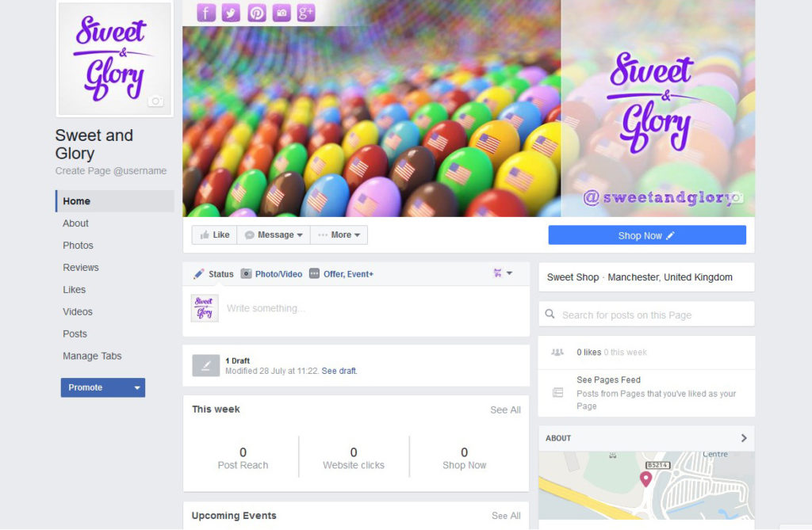The width and height of the screenshot is (812, 530).
Task: Open the post-as identity selector in the composer
Action: pyautogui.click(x=503, y=273)
